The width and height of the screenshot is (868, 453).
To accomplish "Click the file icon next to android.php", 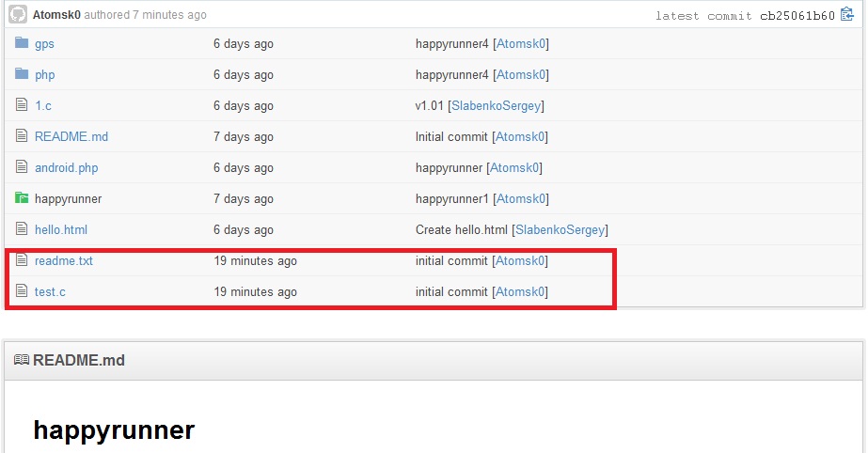I will click(21, 166).
